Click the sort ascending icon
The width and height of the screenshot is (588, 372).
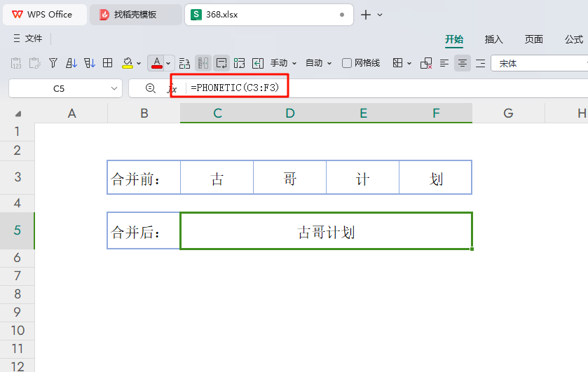click(71, 63)
